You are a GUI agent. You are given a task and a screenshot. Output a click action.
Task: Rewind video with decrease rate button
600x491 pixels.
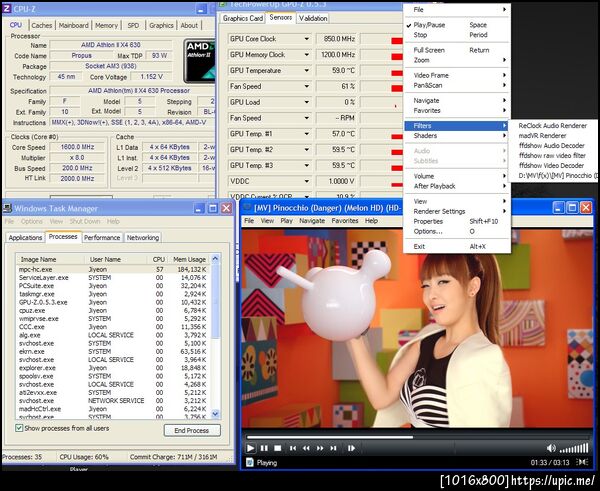306,448
